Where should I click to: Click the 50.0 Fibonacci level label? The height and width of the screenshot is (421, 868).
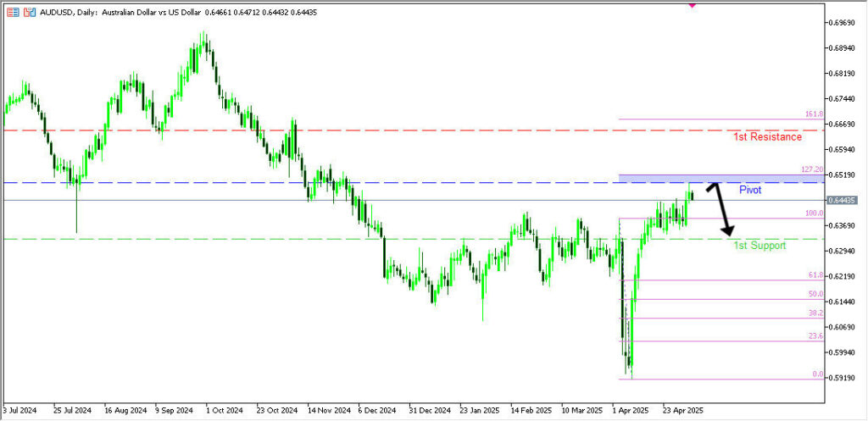pos(815,294)
